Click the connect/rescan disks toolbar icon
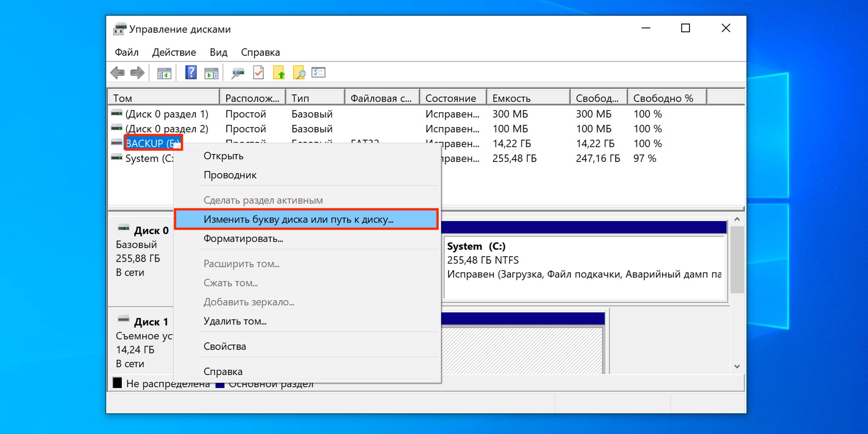 tap(238, 73)
